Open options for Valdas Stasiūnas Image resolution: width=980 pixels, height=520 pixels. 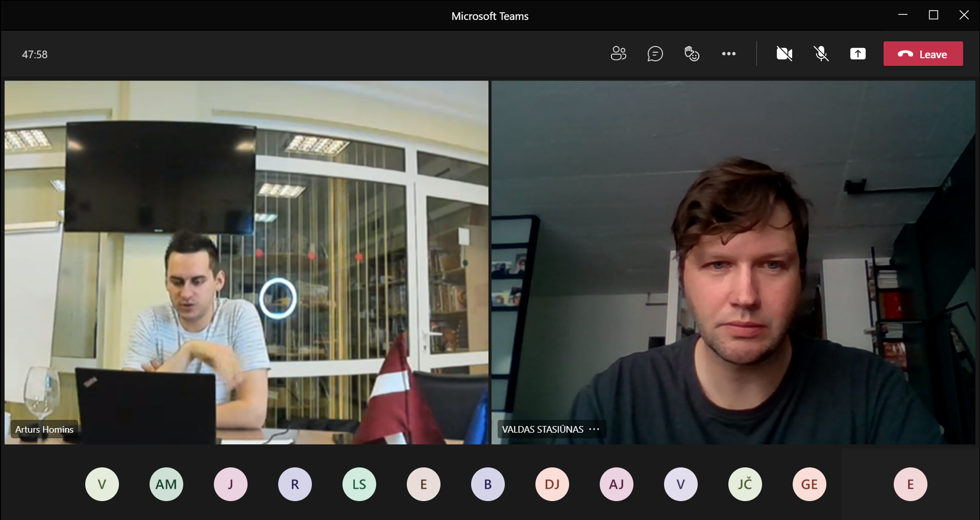pyautogui.click(x=594, y=429)
